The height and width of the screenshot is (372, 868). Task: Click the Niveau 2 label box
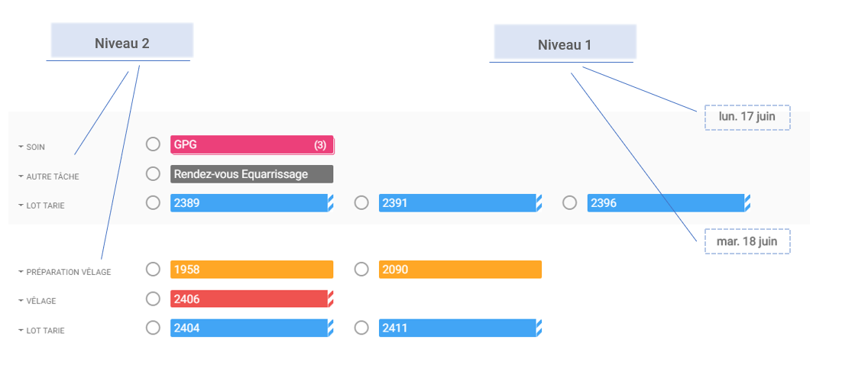pyautogui.click(x=121, y=41)
